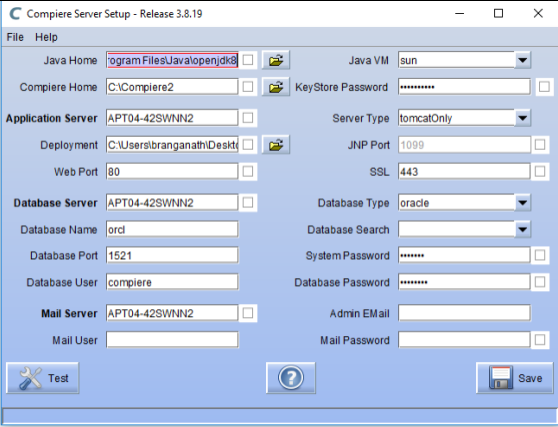Expand the Database Type dropdown
This screenshot has width=558, height=427.
pyautogui.click(x=522, y=203)
